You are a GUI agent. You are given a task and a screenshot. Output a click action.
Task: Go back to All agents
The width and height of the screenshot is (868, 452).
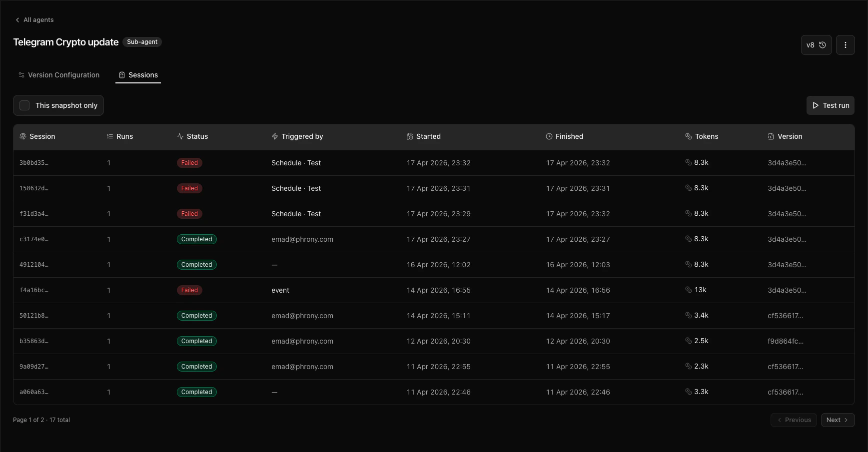click(x=34, y=20)
